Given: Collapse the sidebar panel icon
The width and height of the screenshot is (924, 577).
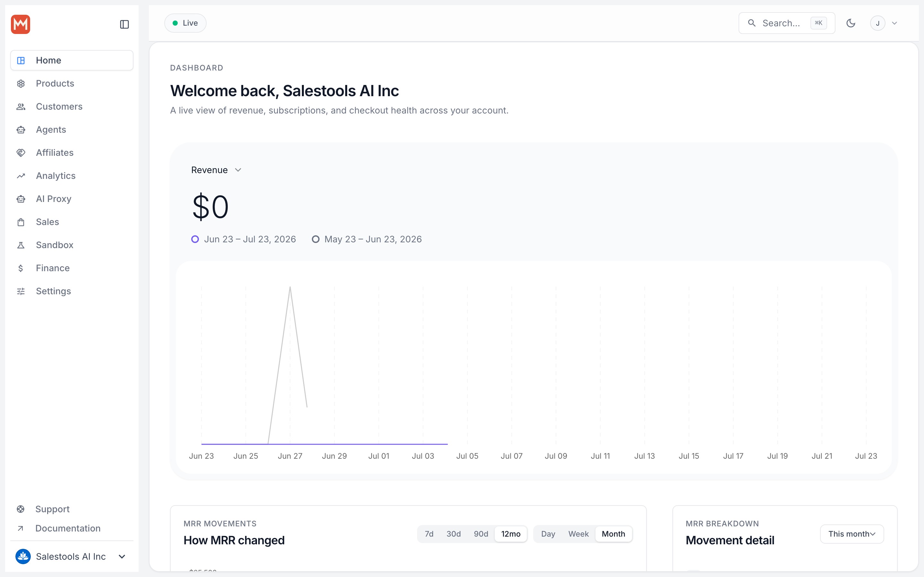Looking at the screenshot, I should [124, 24].
